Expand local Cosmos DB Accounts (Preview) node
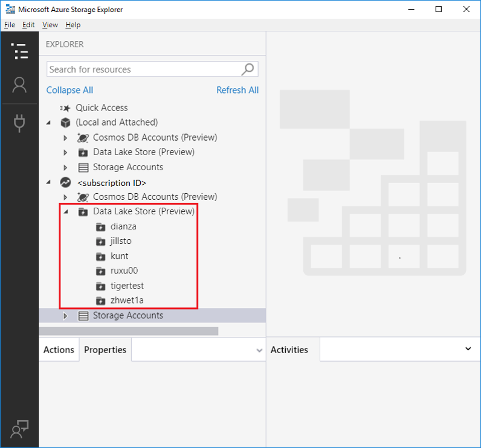This screenshot has height=448, width=481. tap(65, 138)
